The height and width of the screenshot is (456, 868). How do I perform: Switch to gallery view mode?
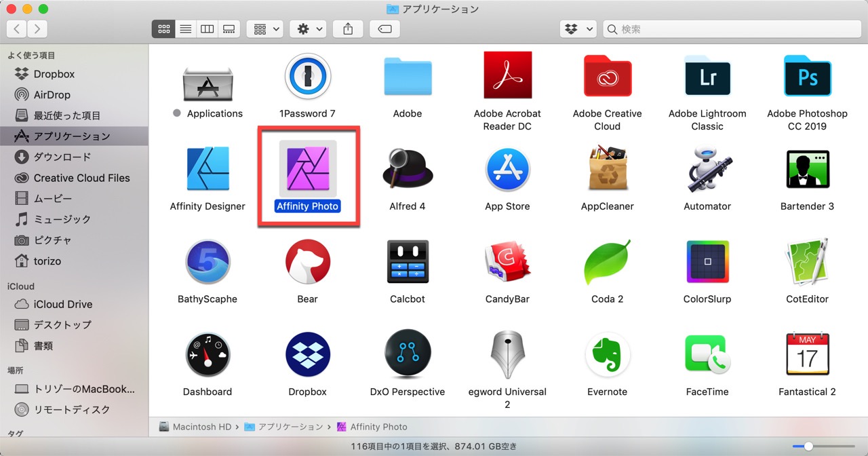click(x=229, y=29)
